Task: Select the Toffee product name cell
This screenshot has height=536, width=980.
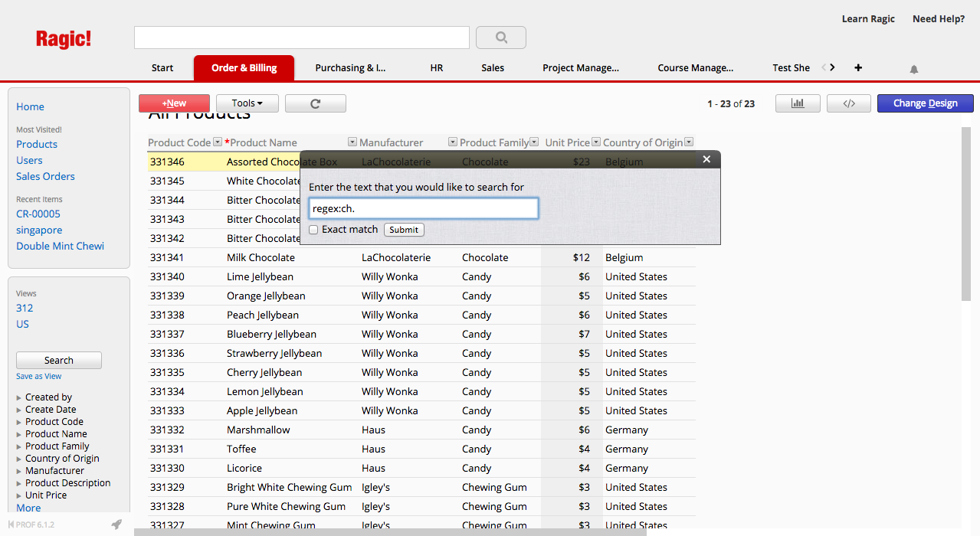Action: 241,449
